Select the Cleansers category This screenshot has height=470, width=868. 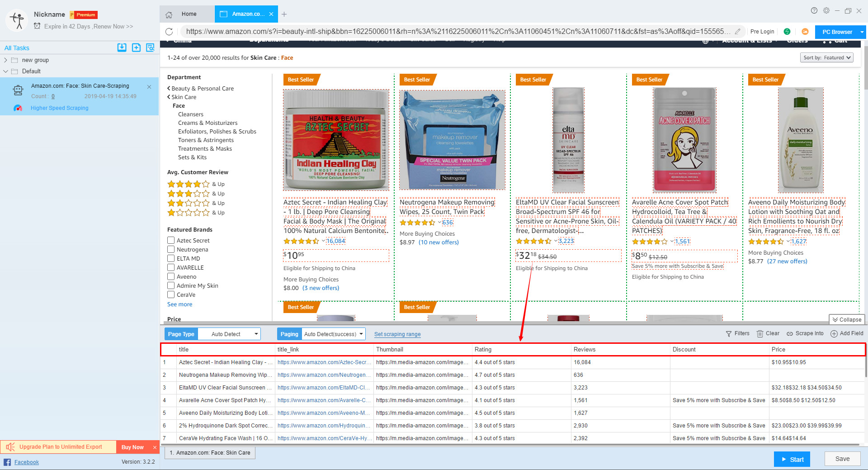coord(191,114)
